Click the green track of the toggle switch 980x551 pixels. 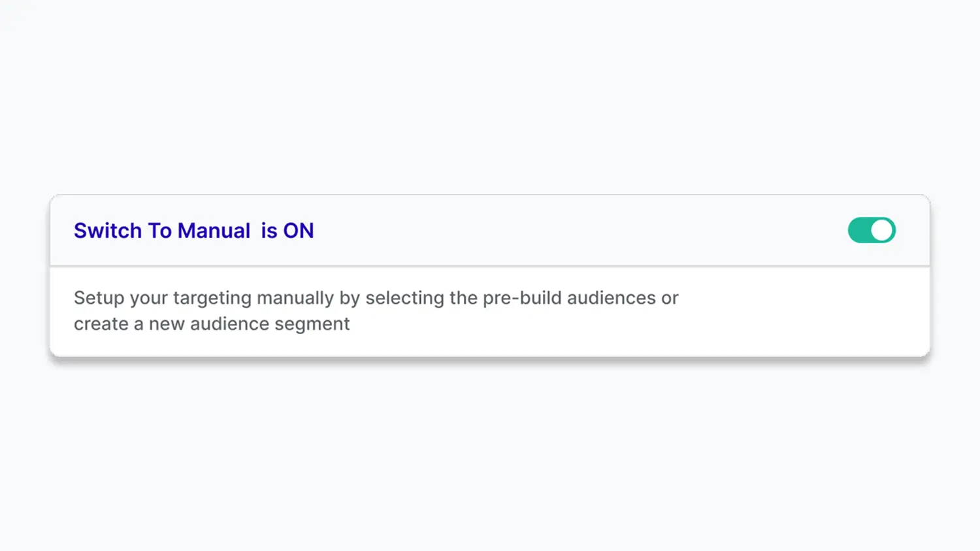pyautogui.click(x=859, y=230)
